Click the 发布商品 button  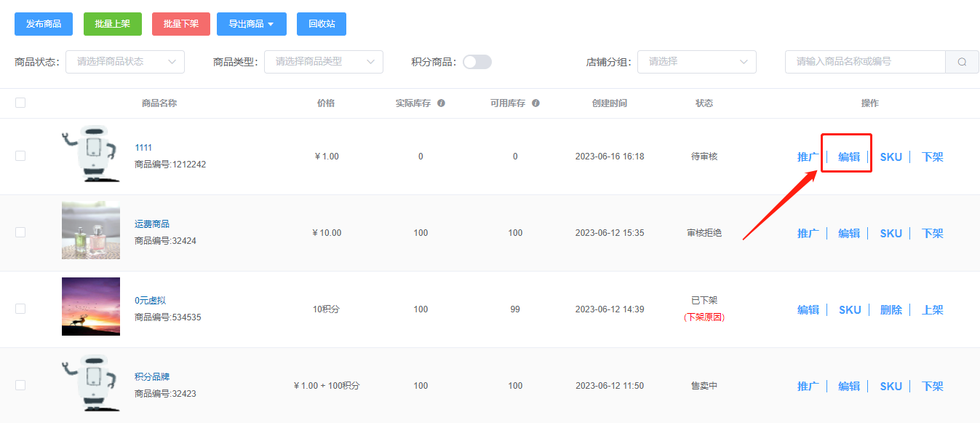[44, 24]
